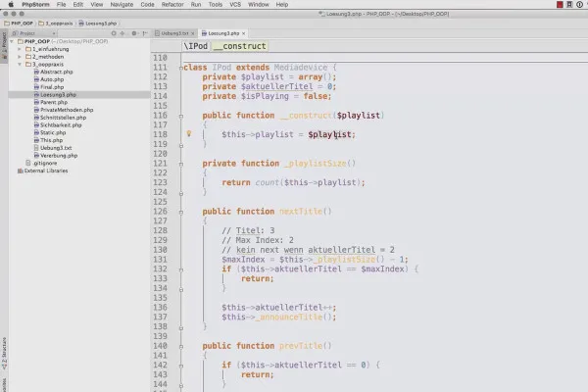The height and width of the screenshot is (392, 588).
Task: Expand the 1_einfuehrung folder
Action: click(20, 49)
